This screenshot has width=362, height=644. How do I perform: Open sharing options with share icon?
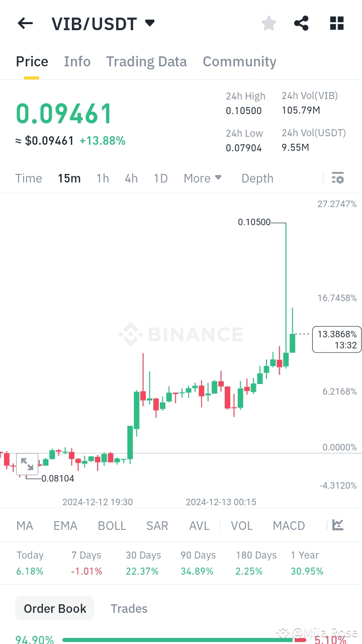click(x=301, y=23)
